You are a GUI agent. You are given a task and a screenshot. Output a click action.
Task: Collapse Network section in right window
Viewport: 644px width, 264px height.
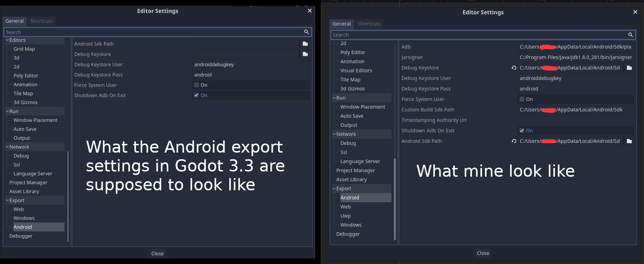tap(334, 134)
